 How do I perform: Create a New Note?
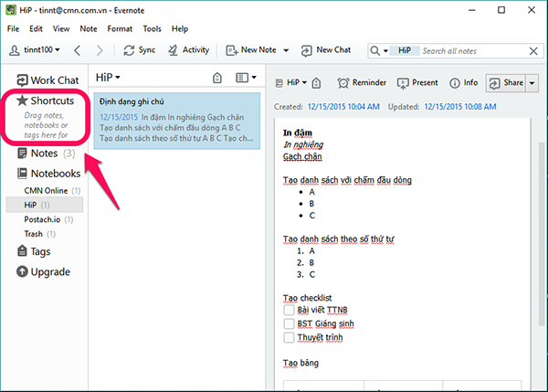[x=251, y=50]
